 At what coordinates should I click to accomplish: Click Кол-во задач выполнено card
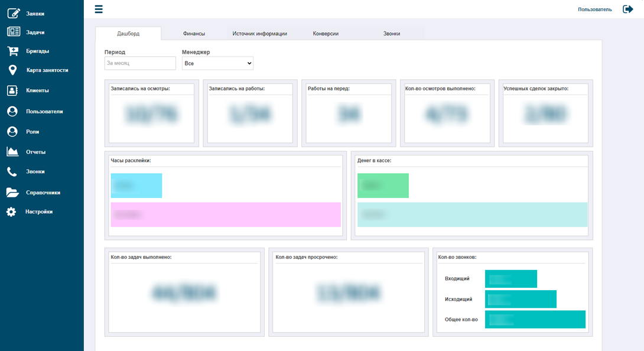pos(184,292)
